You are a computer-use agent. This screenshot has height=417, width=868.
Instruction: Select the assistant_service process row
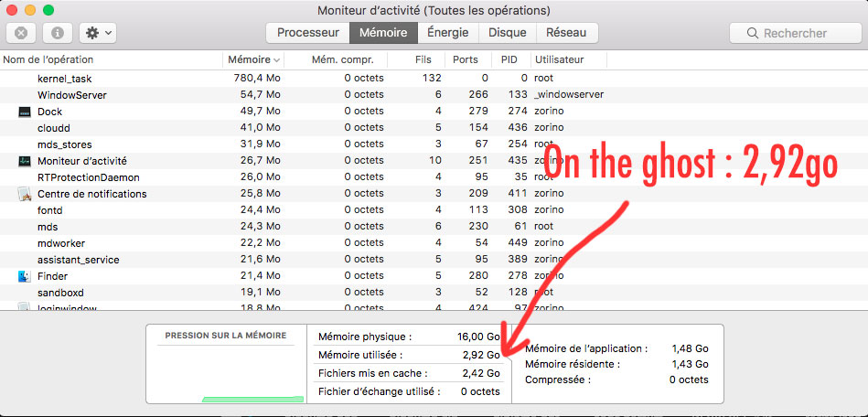tap(434, 260)
